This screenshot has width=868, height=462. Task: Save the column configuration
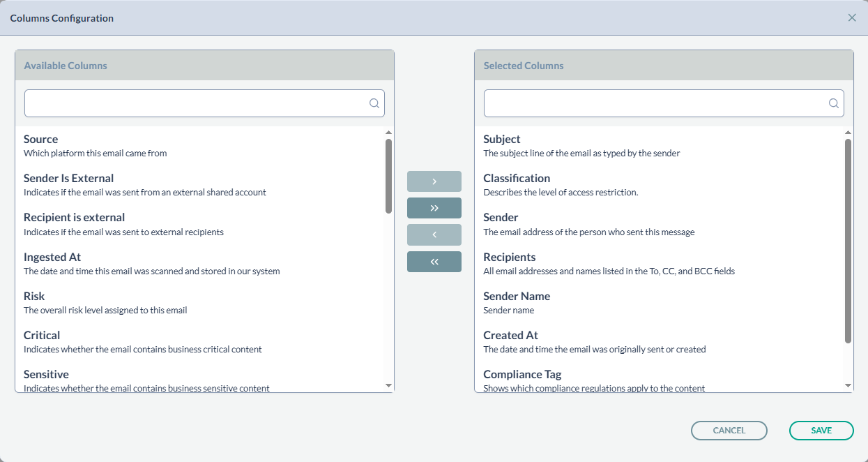(x=821, y=431)
